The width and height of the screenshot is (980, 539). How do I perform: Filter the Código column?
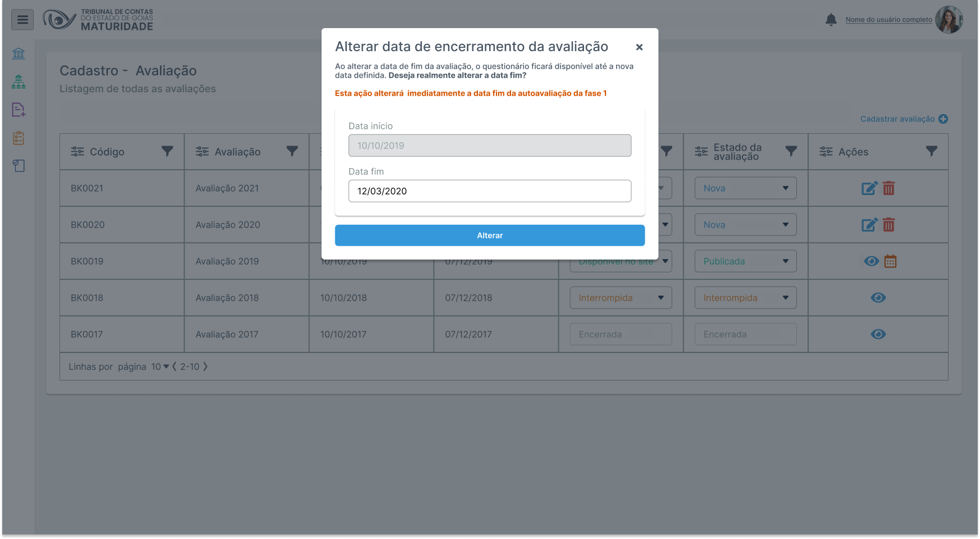click(x=167, y=151)
